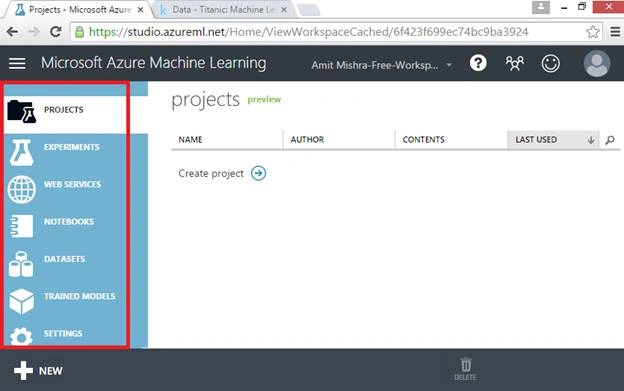Open the user account avatar

click(x=597, y=63)
